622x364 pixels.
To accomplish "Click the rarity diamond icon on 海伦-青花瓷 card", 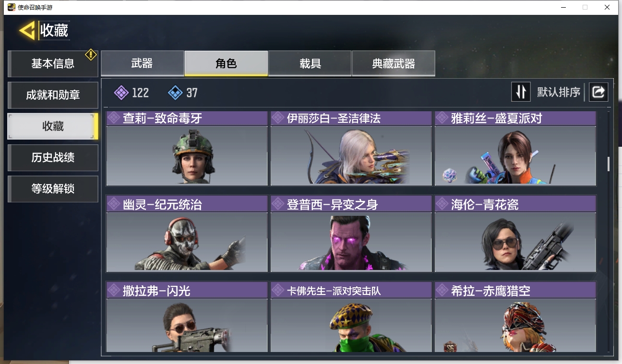I will tap(442, 204).
